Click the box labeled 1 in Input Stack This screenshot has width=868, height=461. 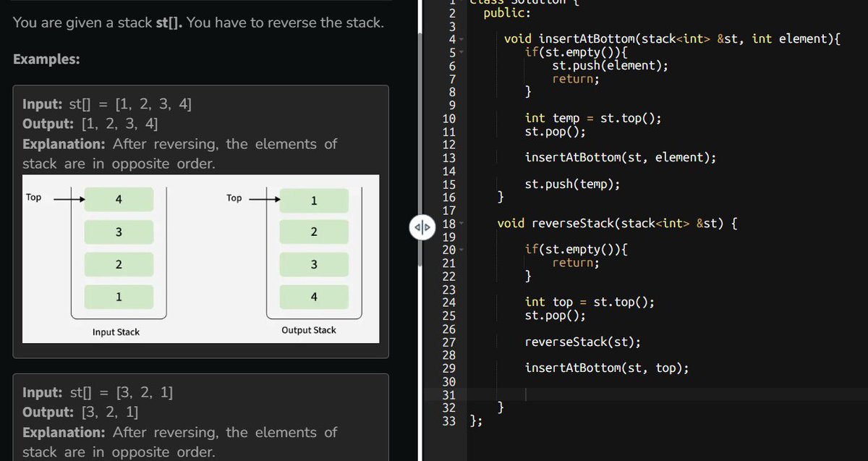tap(119, 297)
